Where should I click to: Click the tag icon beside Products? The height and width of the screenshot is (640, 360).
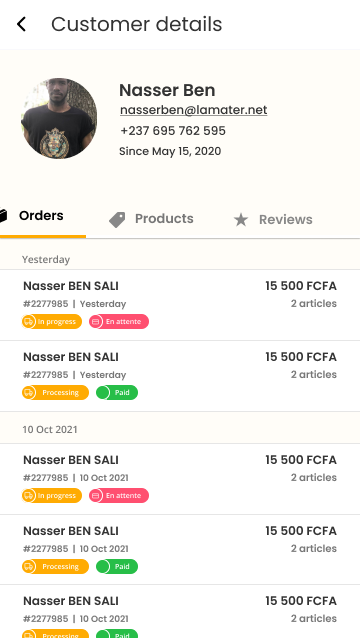tap(117, 220)
